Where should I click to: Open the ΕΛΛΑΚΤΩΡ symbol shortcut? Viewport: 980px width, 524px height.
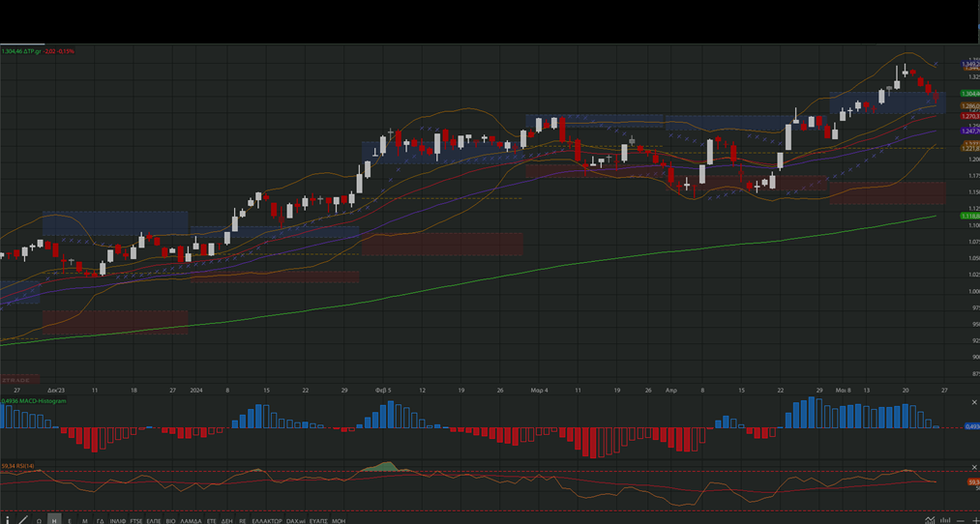coord(267,521)
